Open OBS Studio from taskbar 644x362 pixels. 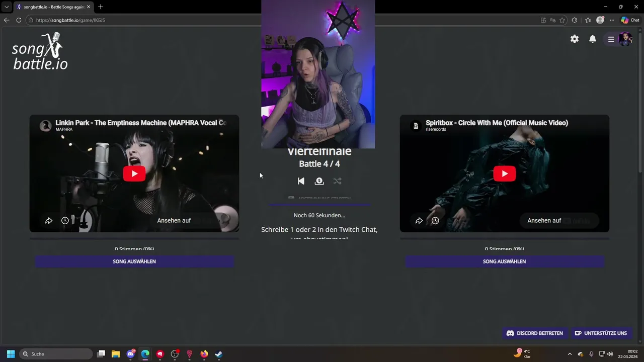(175, 354)
